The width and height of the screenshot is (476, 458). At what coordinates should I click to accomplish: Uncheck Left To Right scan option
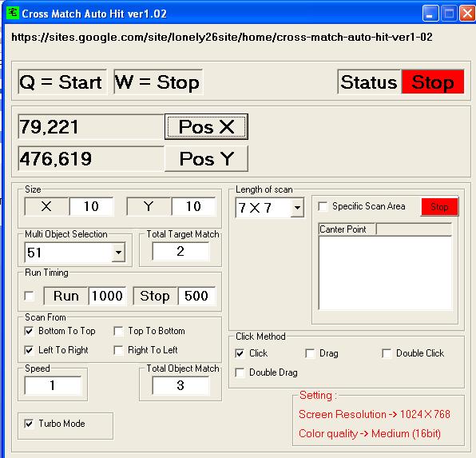pos(29,350)
